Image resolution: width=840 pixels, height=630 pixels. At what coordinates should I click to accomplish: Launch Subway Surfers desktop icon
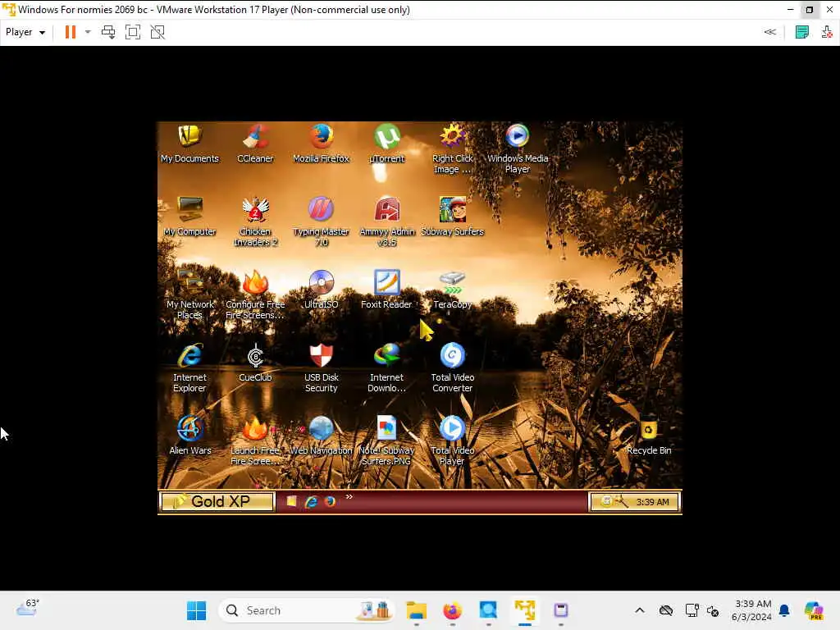pyautogui.click(x=453, y=217)
